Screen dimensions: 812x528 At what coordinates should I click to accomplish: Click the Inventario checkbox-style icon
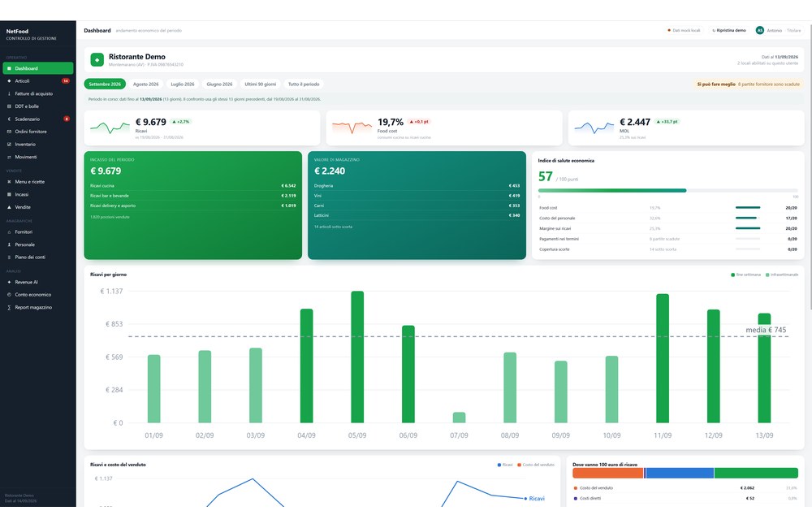click(x=9, y=144)
